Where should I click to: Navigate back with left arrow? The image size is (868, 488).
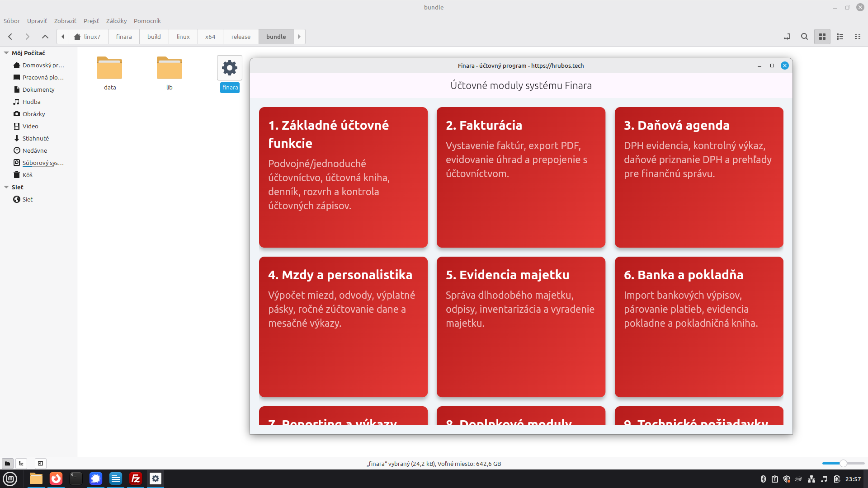(x=10, y=37)
